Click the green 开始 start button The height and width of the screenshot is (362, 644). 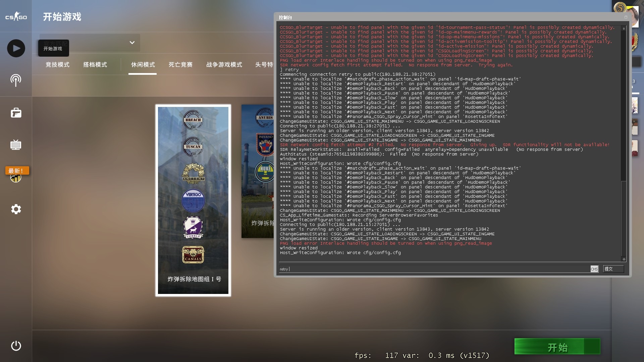(557, 347)
